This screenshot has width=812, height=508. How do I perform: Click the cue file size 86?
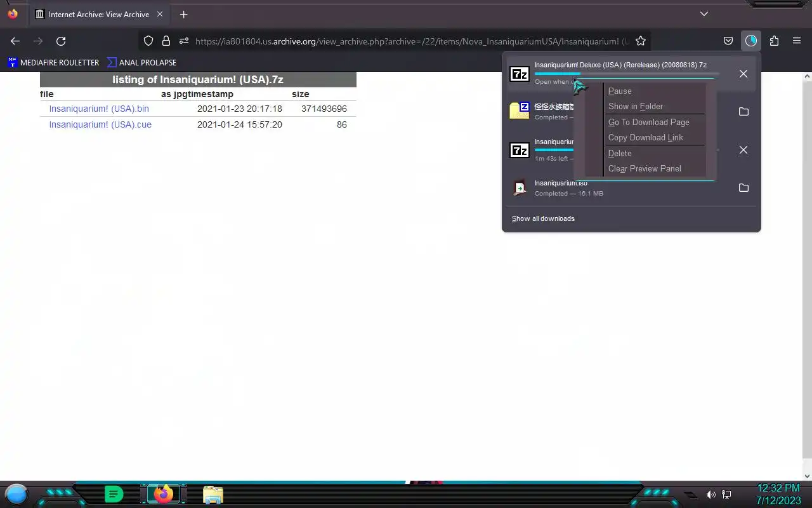click(x=341, y=124)
